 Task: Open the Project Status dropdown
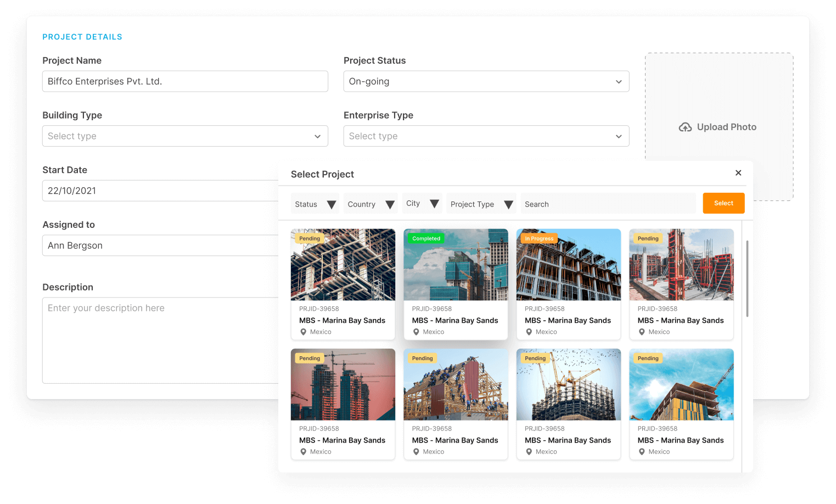pyautogui.click(x=486, y=81)
